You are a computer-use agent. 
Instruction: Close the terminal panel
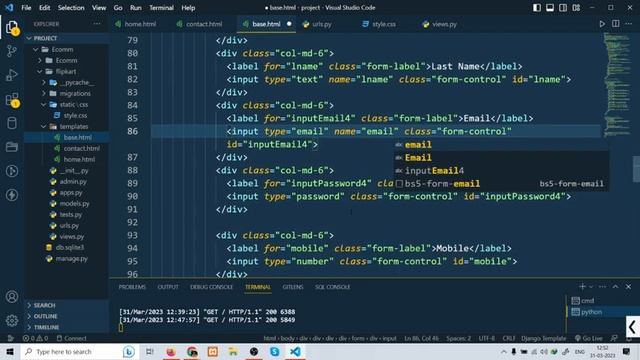coord(629,287)
